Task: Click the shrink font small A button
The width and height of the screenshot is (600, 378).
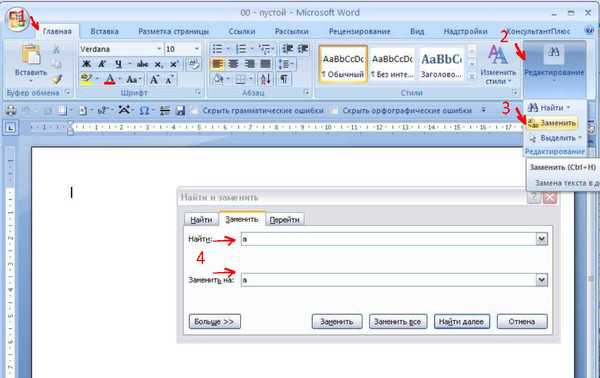Action: [169, 80]
